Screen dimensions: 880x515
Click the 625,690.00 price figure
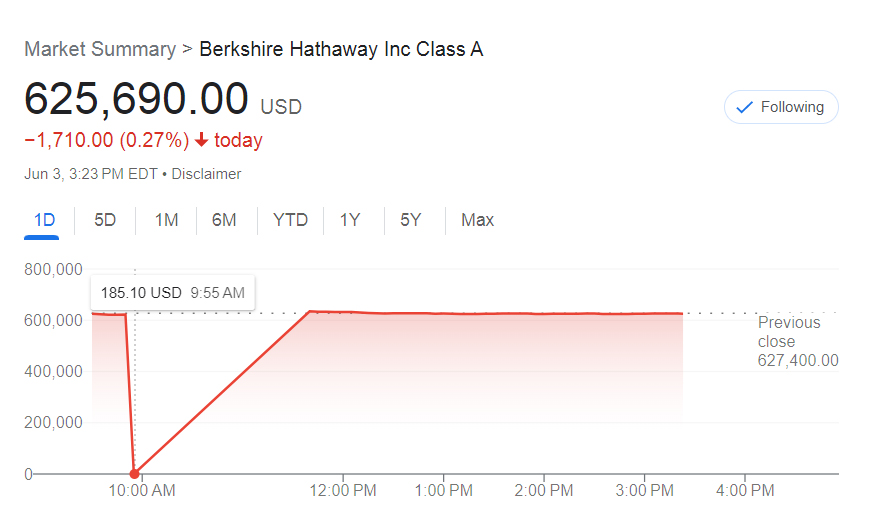click(136, 99)
